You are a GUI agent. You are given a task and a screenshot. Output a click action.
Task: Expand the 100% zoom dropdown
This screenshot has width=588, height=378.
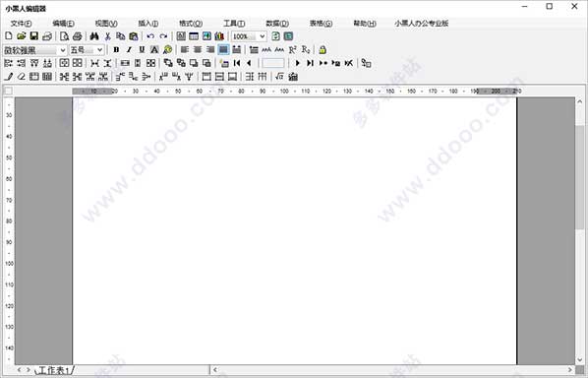tap(263, 36)
